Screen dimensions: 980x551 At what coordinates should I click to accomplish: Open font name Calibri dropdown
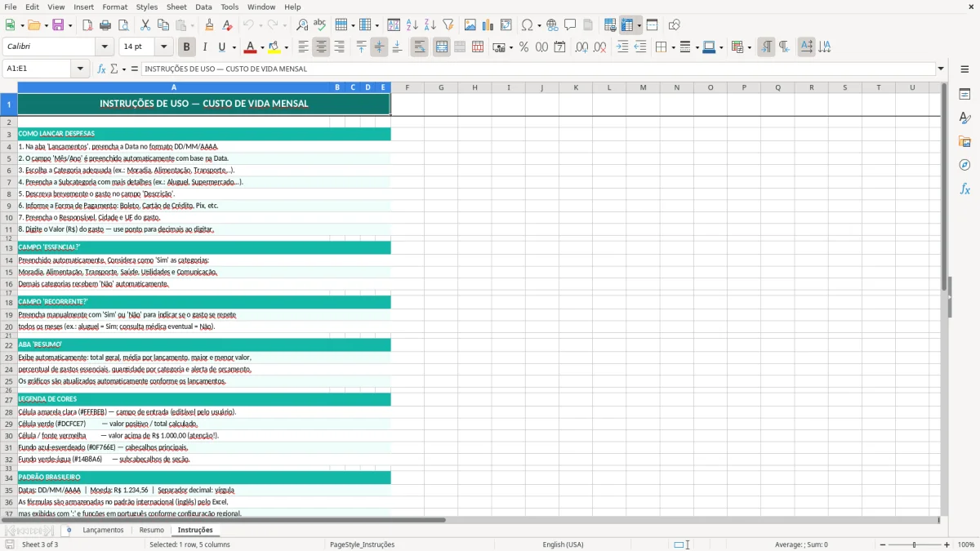click(105, 47)
